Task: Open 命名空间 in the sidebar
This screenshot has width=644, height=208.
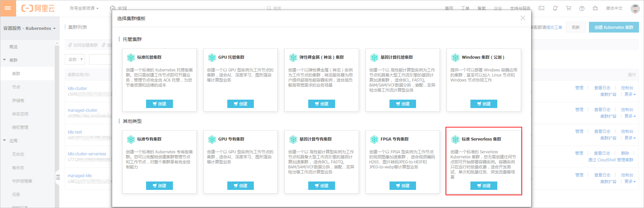Action: point(20,114)
